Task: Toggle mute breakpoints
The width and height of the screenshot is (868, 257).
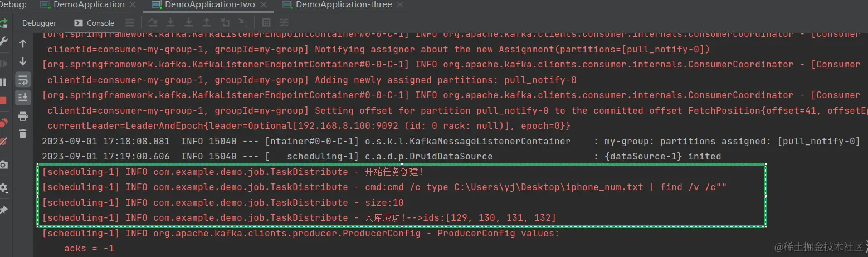Action: coord(3,141)
